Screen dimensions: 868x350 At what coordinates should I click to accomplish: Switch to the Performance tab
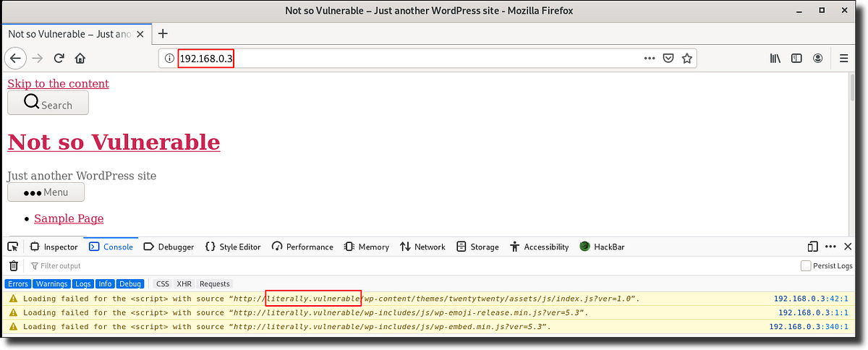click(x=302, y=247)
